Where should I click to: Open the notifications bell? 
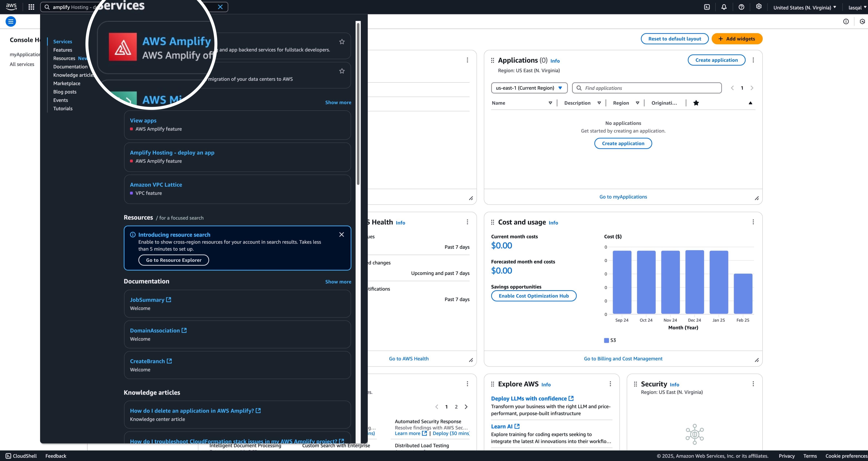coord(724,7)
